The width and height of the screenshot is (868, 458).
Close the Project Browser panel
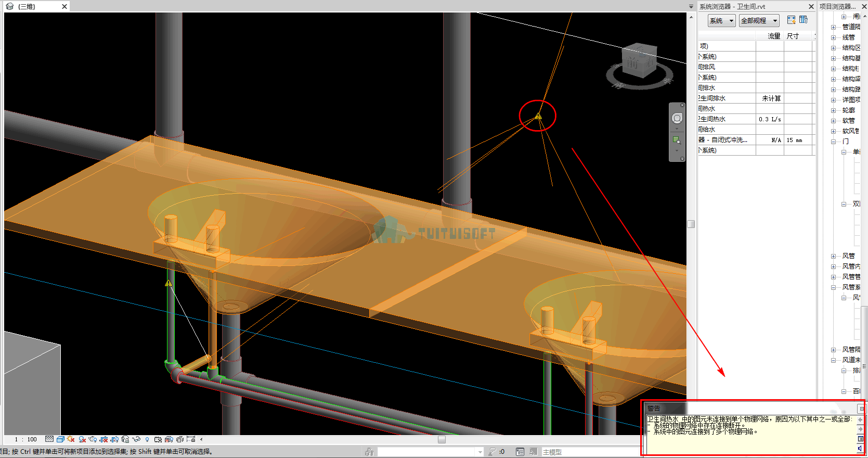864,6
